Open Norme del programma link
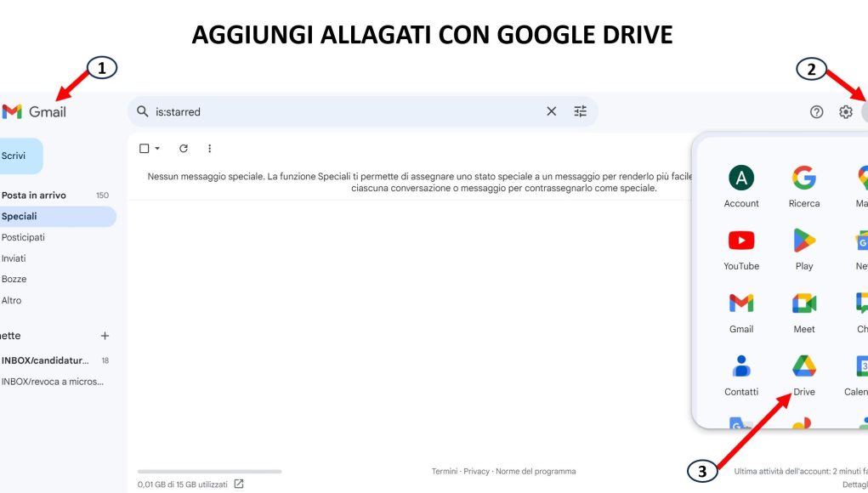 point(536,472)
